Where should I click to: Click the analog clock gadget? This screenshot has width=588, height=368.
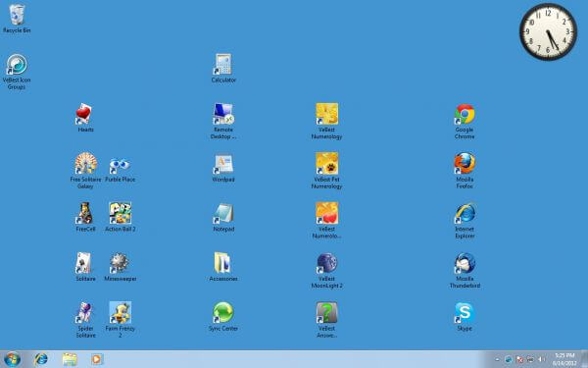pyautogui.click(x=548, y=31)
